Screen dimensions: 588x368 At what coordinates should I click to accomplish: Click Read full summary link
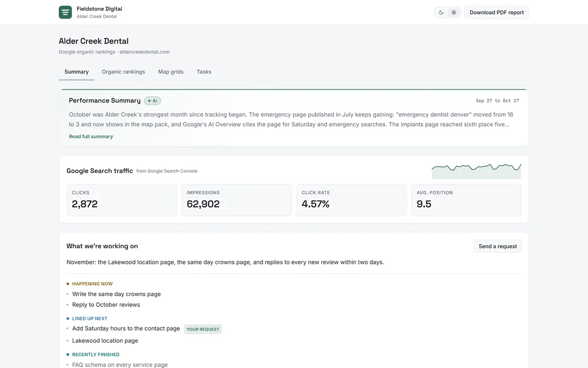point(91,137)
